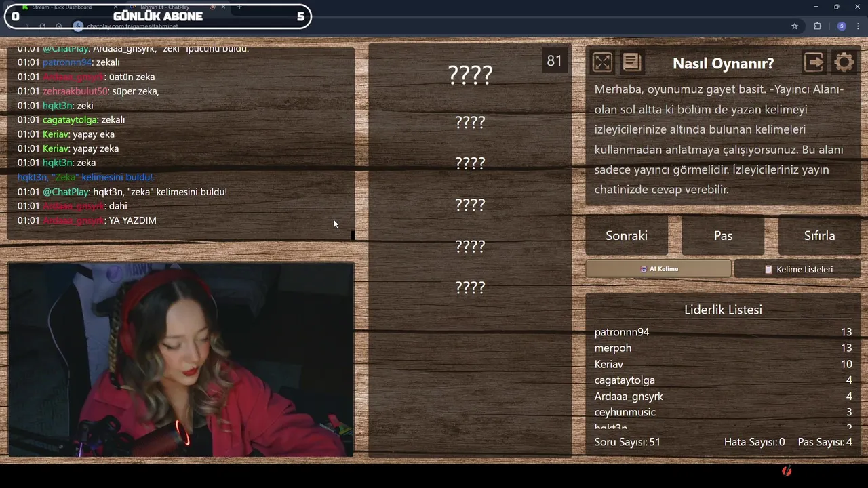The width and height of the screenshot is (868, 488).
Task: Toggle fullscreen with the expand arrows icon
Action: coord(602,62)
